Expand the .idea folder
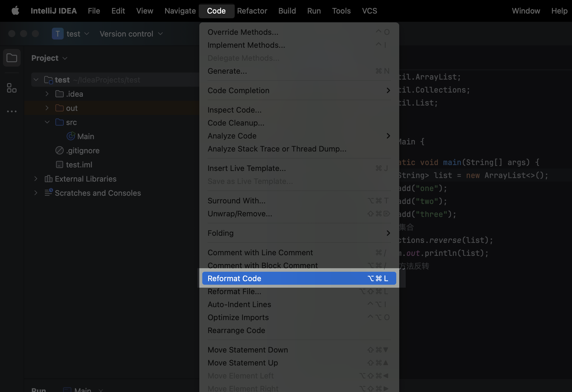 point(47,94)
